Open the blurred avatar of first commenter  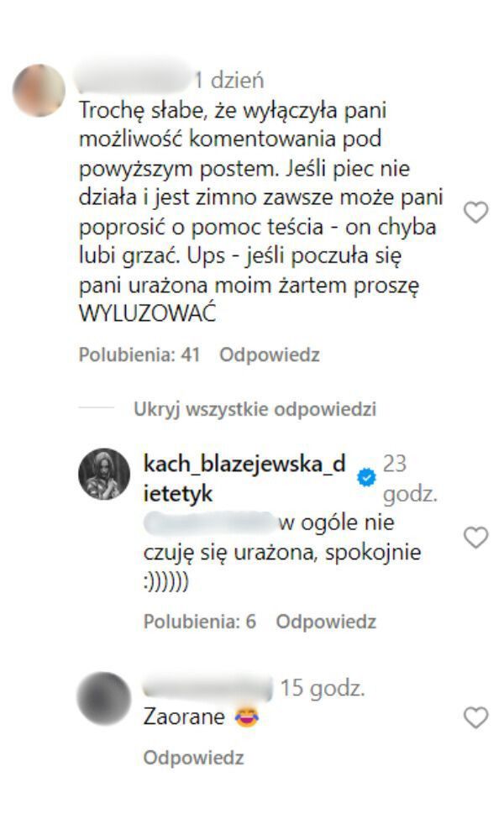pyautogui.click(x=39, y=91)
